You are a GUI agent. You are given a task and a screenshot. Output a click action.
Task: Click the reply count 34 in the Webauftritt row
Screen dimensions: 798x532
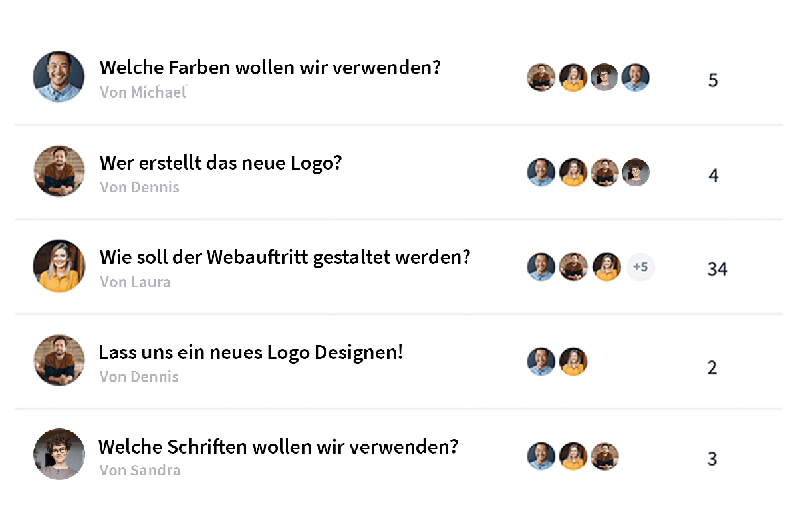(717, 269)
